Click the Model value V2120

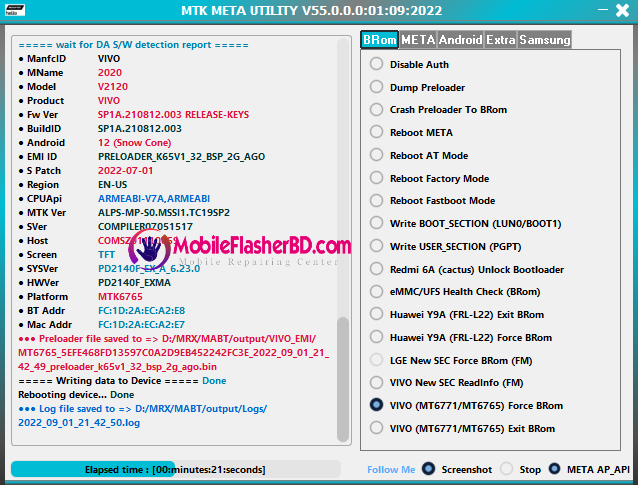[113, 87]
